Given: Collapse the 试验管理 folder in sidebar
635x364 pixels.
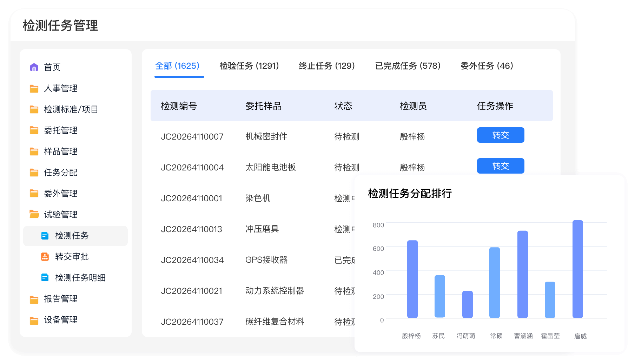Looking at the screenshot, I should [x=60, y=215].
